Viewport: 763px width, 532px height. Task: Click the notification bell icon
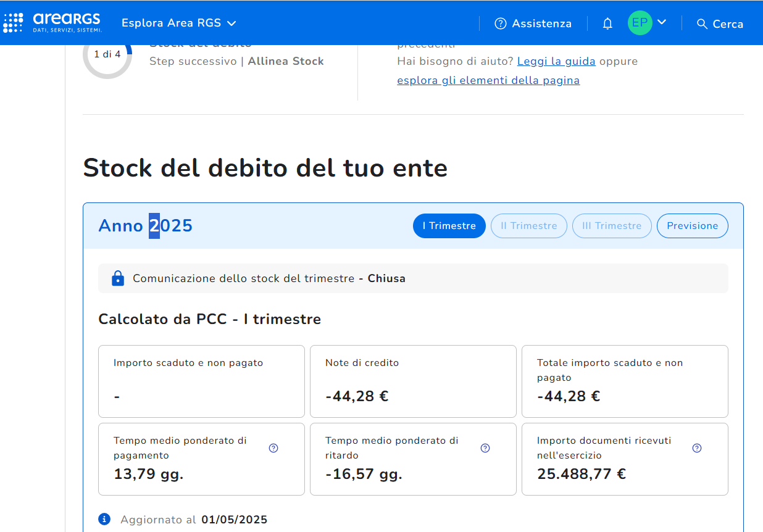[607, 23]
